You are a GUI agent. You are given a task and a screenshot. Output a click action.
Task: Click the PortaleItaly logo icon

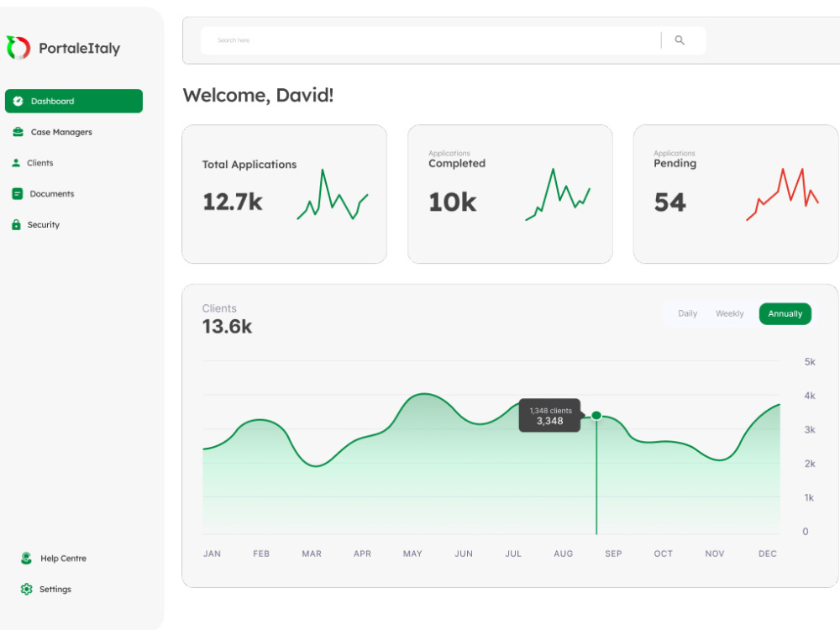(18, 48)
